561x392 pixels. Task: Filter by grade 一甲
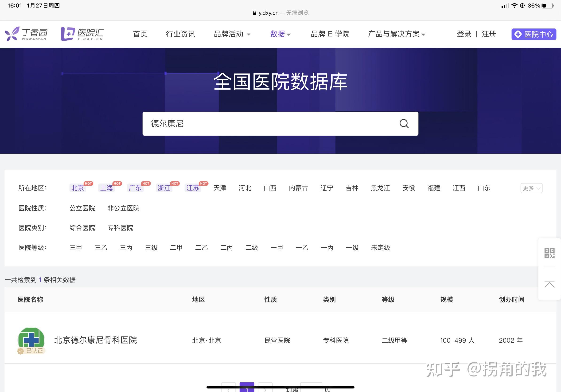tap(277, 247)
